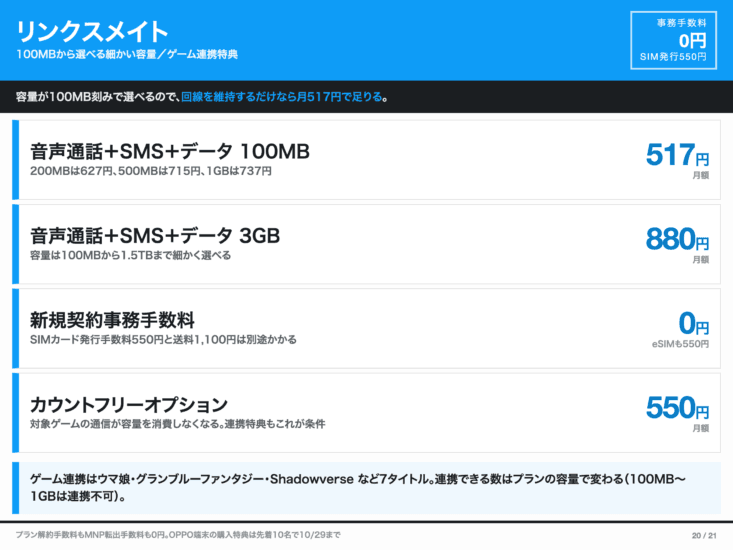Click the 517円 monthly price
The width and height of the screenshot is (733, 550).
(x=677, y=155)
